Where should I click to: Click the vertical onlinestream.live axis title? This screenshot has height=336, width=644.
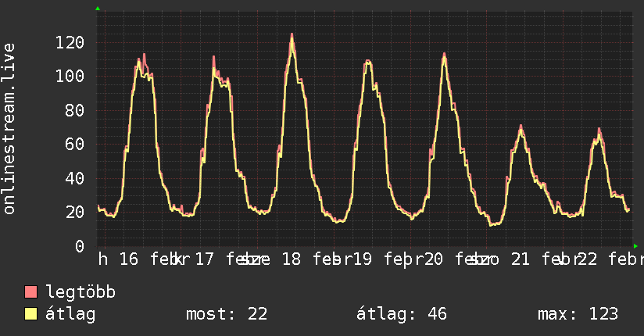click(9, 129)
